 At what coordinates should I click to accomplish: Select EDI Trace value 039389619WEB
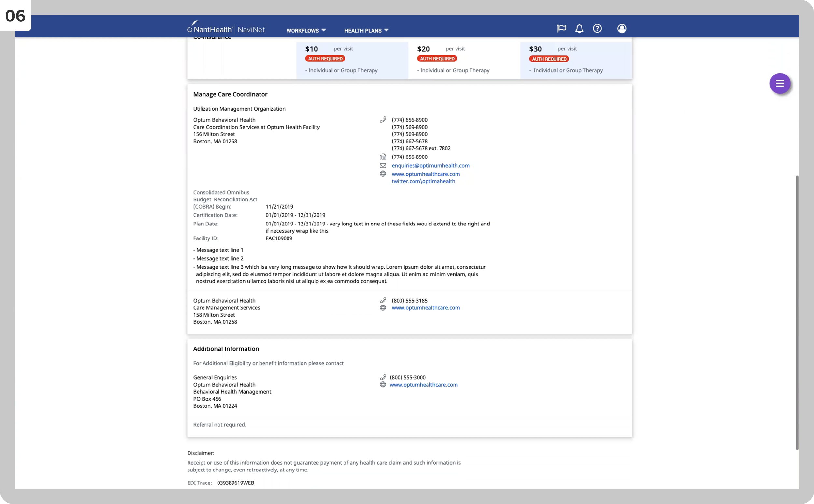coord(235,483)
